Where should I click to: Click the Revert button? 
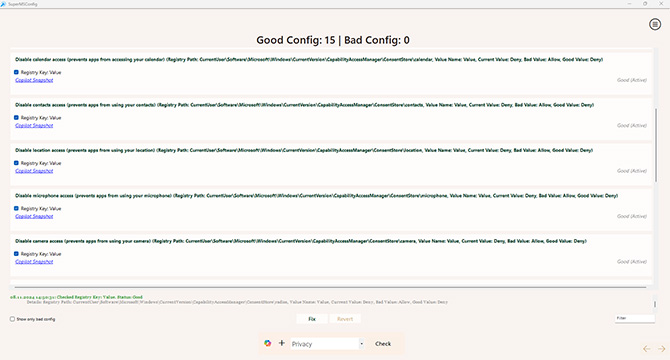point(345,319)
